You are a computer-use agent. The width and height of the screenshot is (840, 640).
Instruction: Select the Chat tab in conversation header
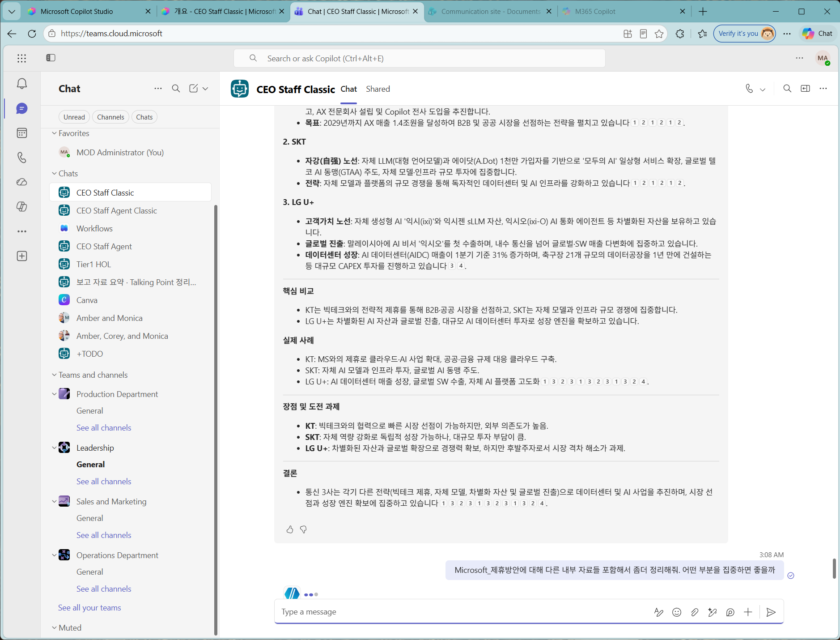[349, 89]
